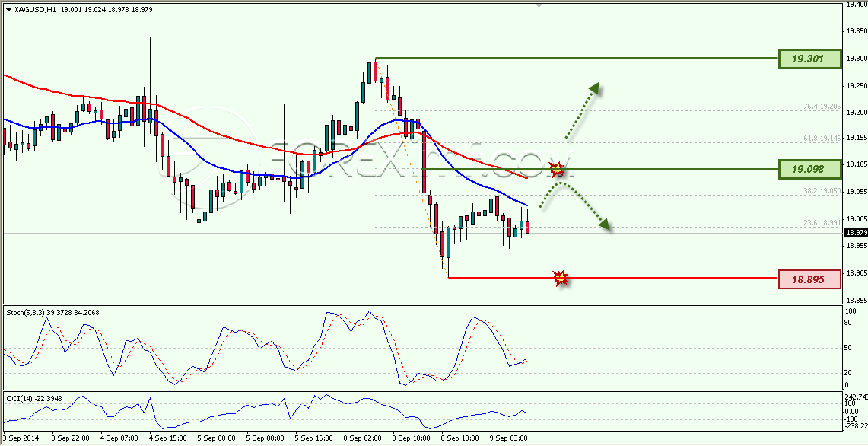Screen dimensions: 868x446
Task: Click the CCI(14) -22.3948 indicator label
Action: pyautogui.click(x=34, y=397)
